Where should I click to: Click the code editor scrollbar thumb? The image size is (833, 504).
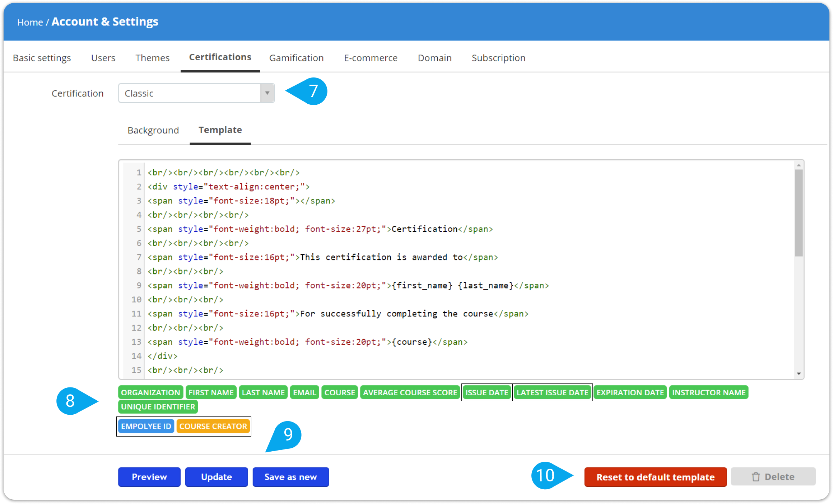pos(799,213)
